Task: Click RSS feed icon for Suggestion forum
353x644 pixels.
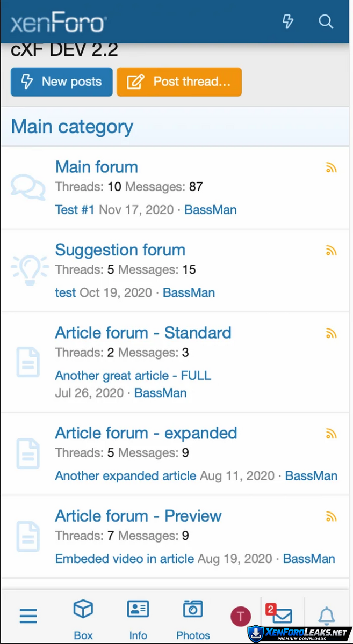Action: [x=332, y=251]
